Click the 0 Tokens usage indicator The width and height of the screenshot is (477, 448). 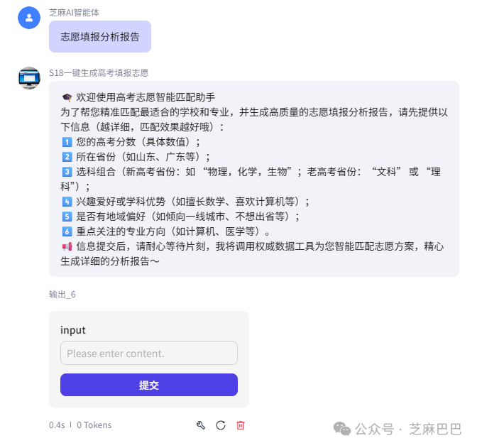pyautogui.click(x=94, y=425)
